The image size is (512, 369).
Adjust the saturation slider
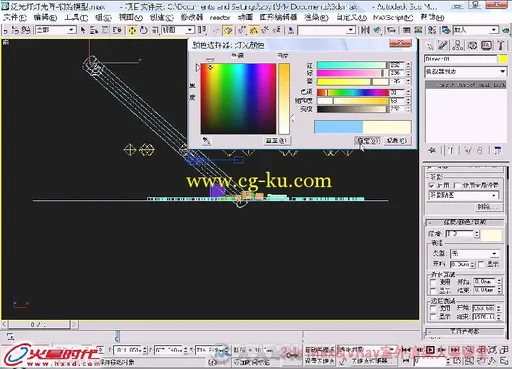click(x=353, y=101)
